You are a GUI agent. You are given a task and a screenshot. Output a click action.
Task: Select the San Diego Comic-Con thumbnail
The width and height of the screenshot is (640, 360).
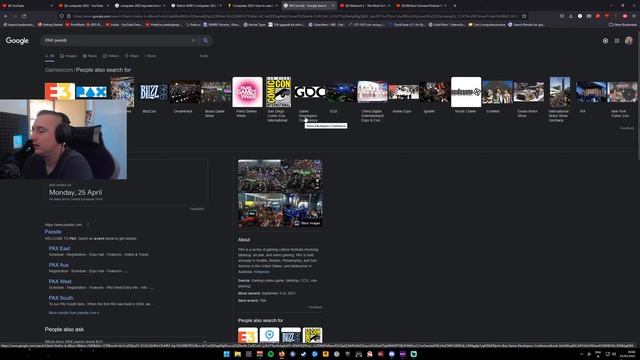pyautogui.click(x=278, y=92)
